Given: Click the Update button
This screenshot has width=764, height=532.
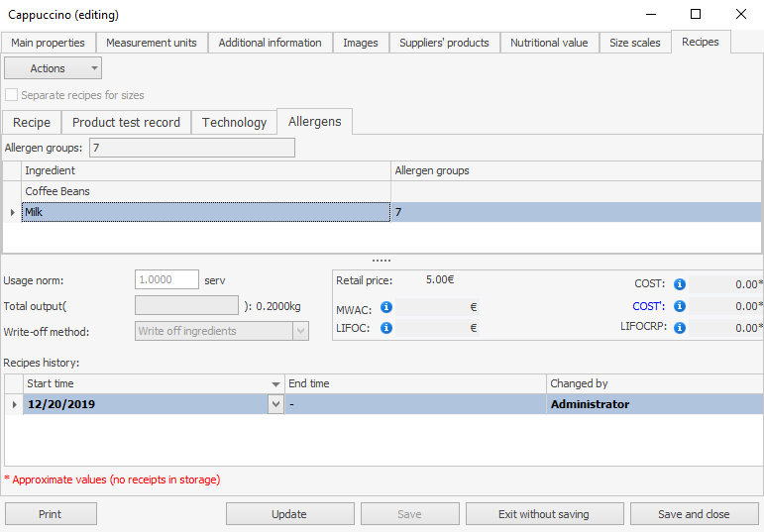Looking at the screenshot, I should 289,514.
